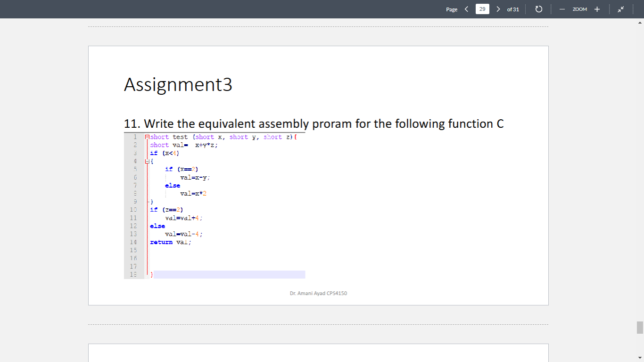Exit the expanded view mode
The image size is (644, 362).
tap(620, 9)
